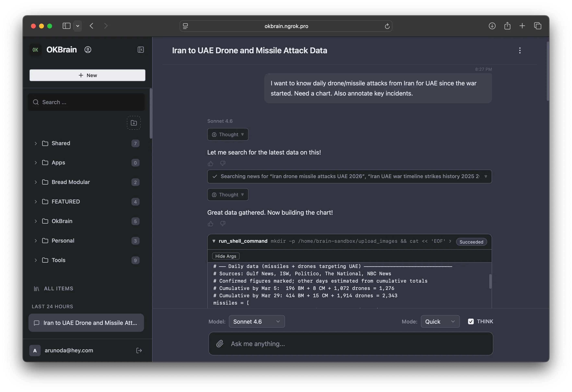Collapse the sidebar using the panel icon
The width and height of the screenshot is (572, 392).
coord(141,50)
